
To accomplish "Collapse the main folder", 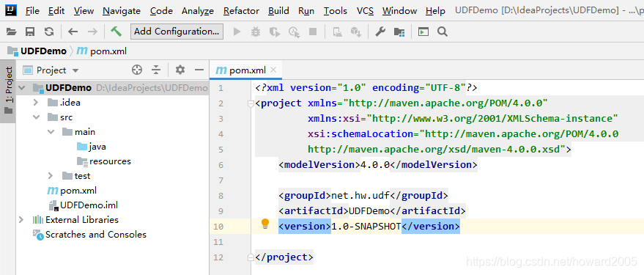I will point(51,132).
